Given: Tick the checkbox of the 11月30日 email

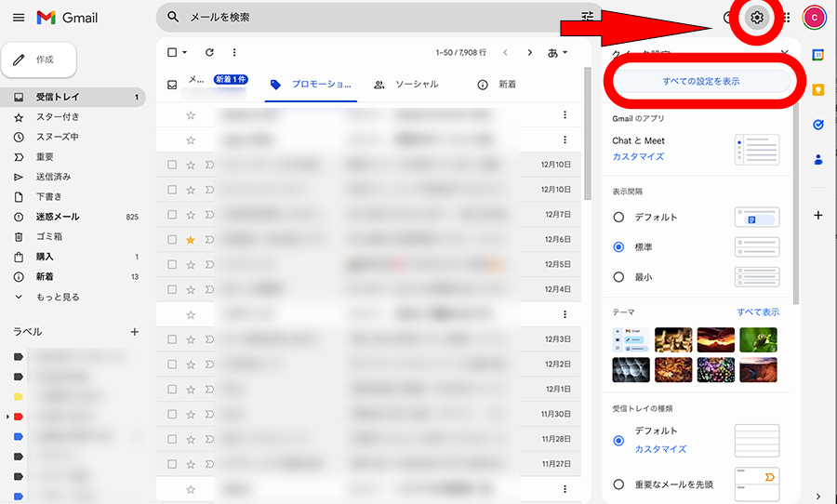Looking at the screenshot, I should point(172,415).
